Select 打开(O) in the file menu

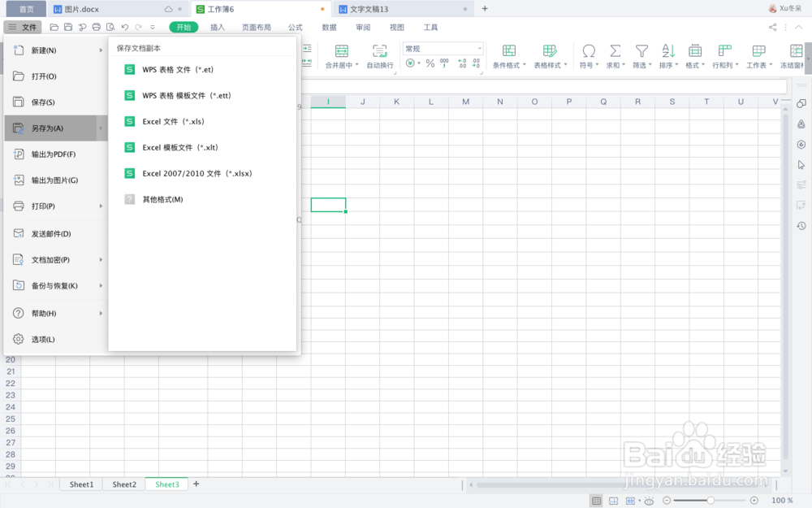55,76
